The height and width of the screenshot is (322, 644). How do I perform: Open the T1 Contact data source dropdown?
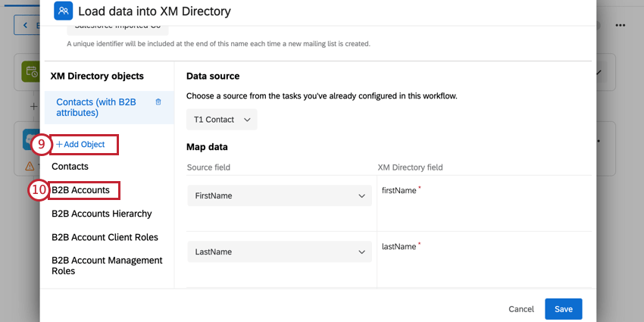tap(222, 120)
